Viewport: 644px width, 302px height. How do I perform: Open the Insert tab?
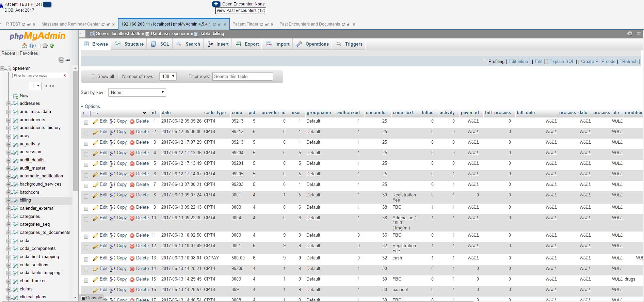[218, 44]
